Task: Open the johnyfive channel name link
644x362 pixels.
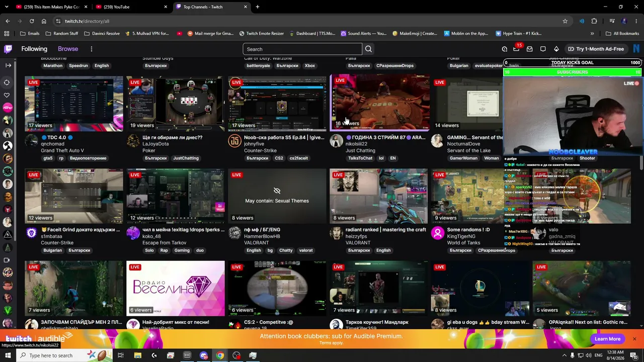Action: point(254,144)
